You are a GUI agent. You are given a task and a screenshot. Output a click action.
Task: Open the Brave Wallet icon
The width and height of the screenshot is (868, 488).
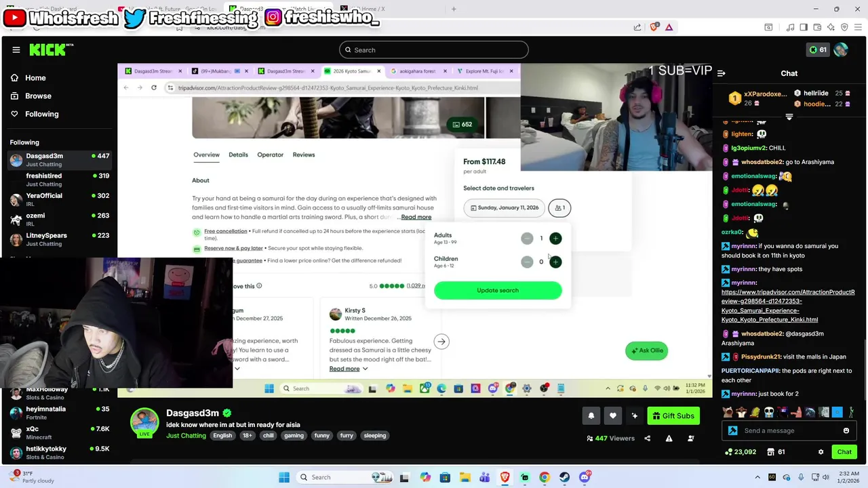coord(817,27)
